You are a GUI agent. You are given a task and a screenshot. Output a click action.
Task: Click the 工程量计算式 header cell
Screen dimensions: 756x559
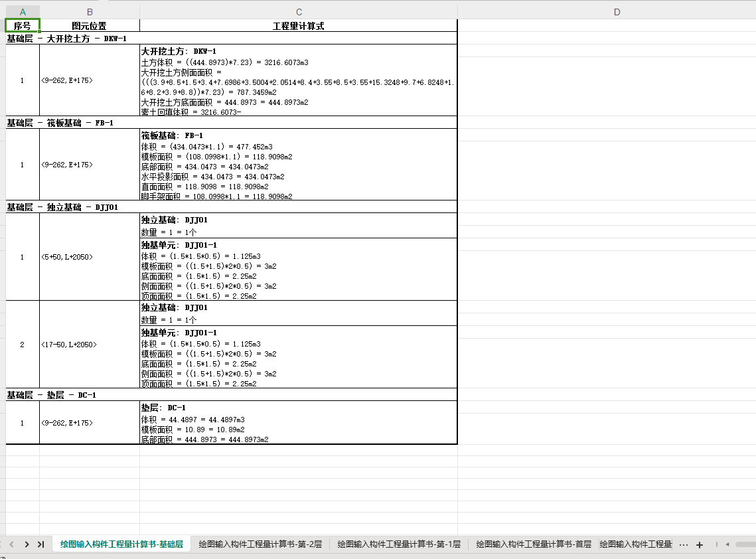click(299, 26)
